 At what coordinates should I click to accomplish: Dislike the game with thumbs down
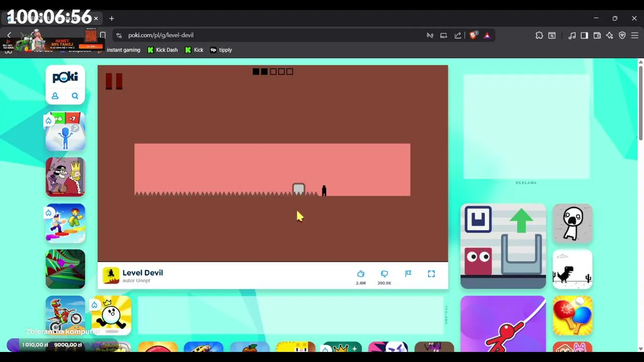[x=384, y=274]
